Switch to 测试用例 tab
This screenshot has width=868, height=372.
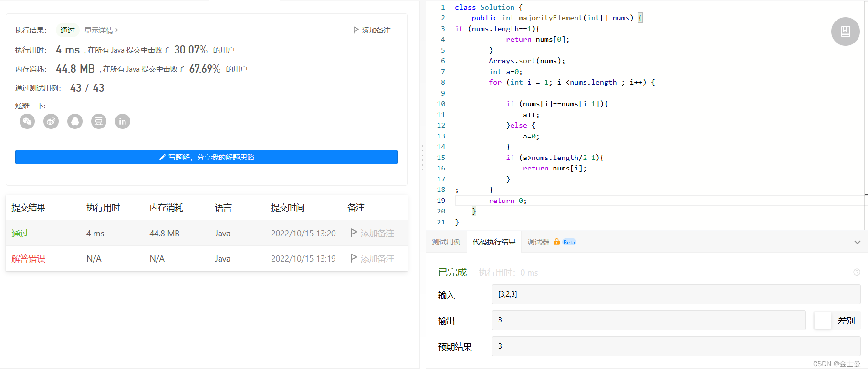tap(446, 242)
